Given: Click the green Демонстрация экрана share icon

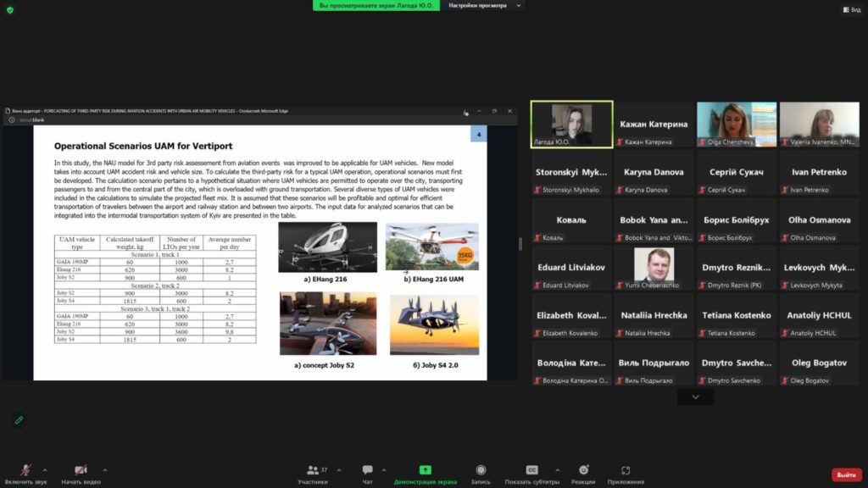Looking at the screenshot, I should click(x=426, y=470).
